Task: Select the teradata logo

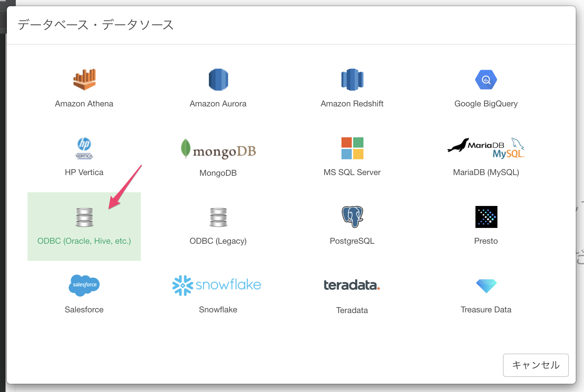Action: 352,285
